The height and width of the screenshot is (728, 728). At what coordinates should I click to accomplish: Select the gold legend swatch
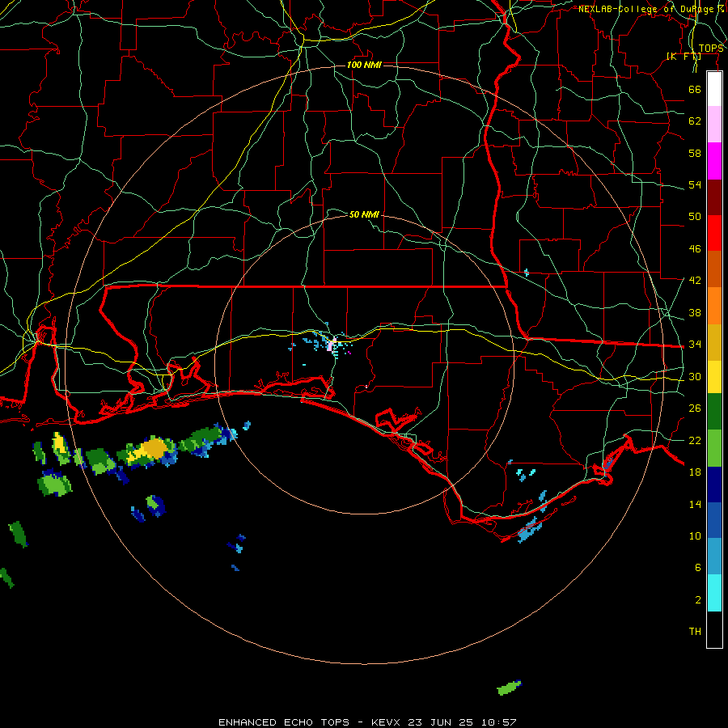(x=714, y=341)
